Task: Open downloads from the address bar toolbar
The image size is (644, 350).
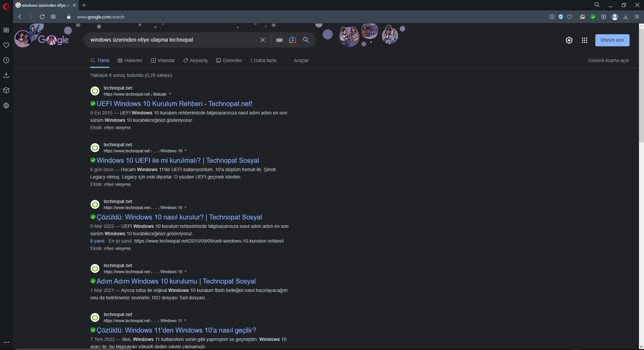Action: [x=626, y=17]
